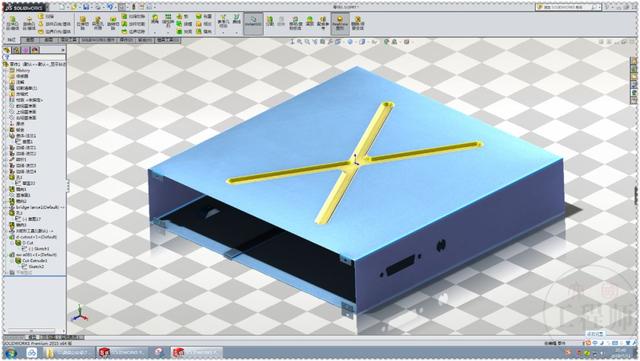Open the first SolidWorks taskbar button
Viewport: 640px width, 361px height.
click(121, 352)
